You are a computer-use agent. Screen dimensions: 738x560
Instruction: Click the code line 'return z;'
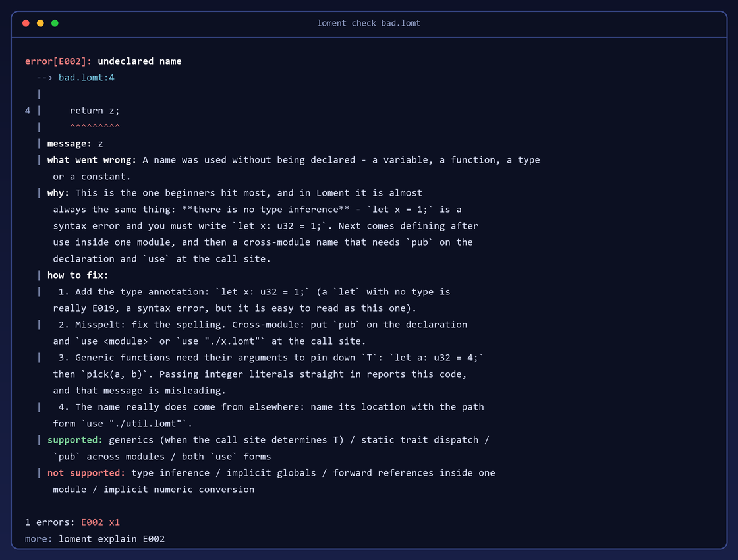click(95, 111)
